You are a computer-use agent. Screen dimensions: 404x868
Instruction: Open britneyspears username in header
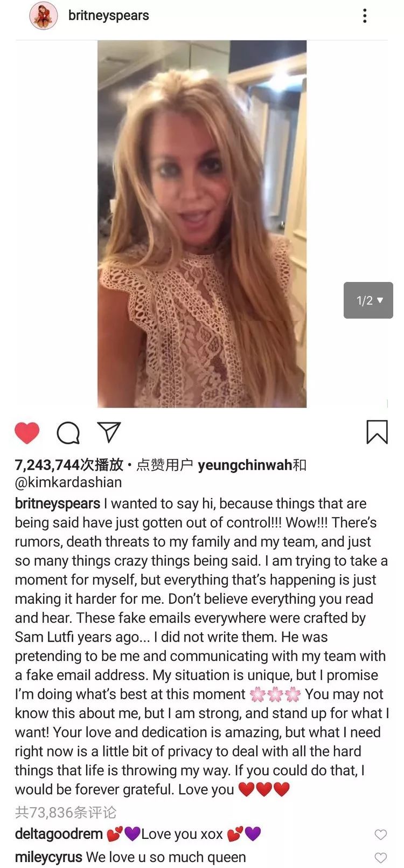coord(109,16)
